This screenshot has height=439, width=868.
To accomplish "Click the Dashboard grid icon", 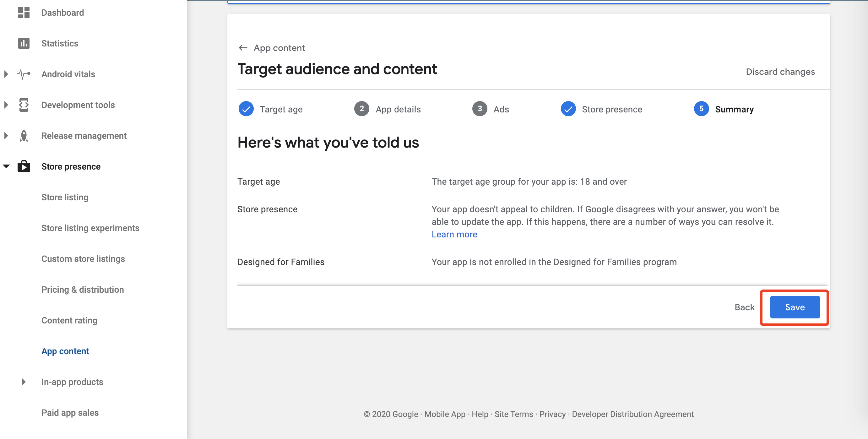I will 24,13.
